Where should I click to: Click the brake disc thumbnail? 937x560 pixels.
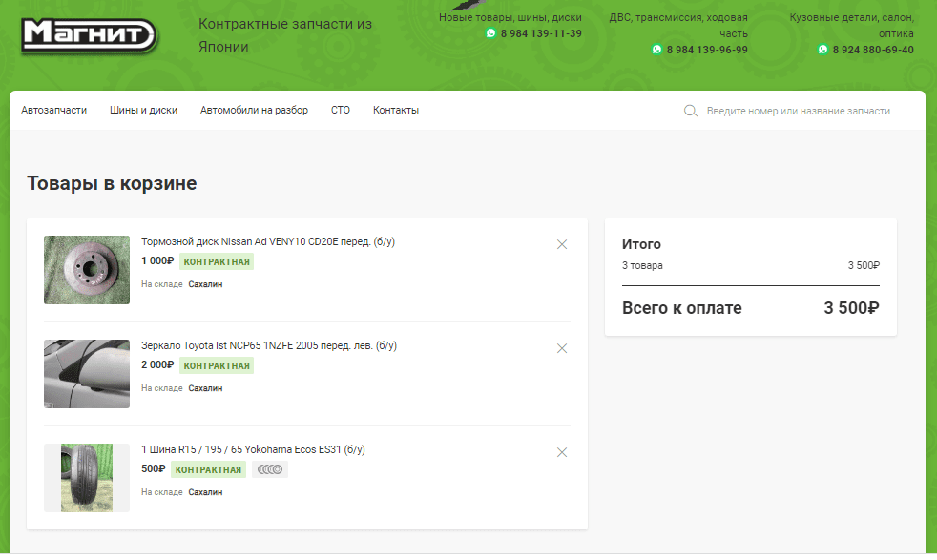(x=87, y=270)
